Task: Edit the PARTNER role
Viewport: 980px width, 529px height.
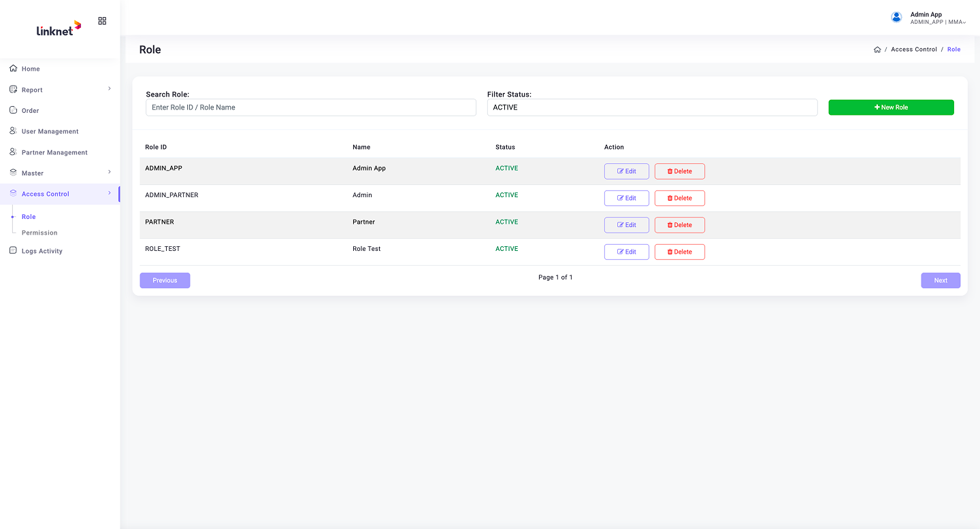Action: point(627,225)
